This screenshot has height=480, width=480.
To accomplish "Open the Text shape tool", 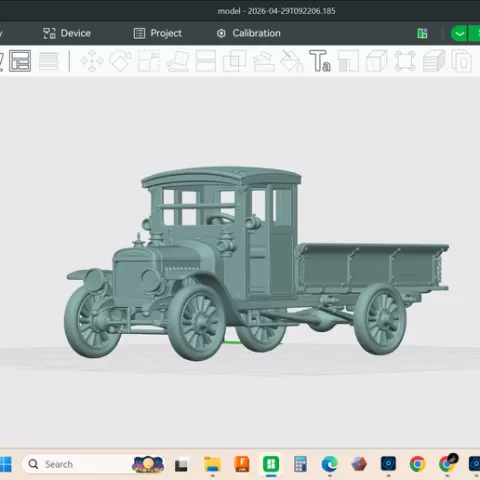I will click(x=320, y=61).
